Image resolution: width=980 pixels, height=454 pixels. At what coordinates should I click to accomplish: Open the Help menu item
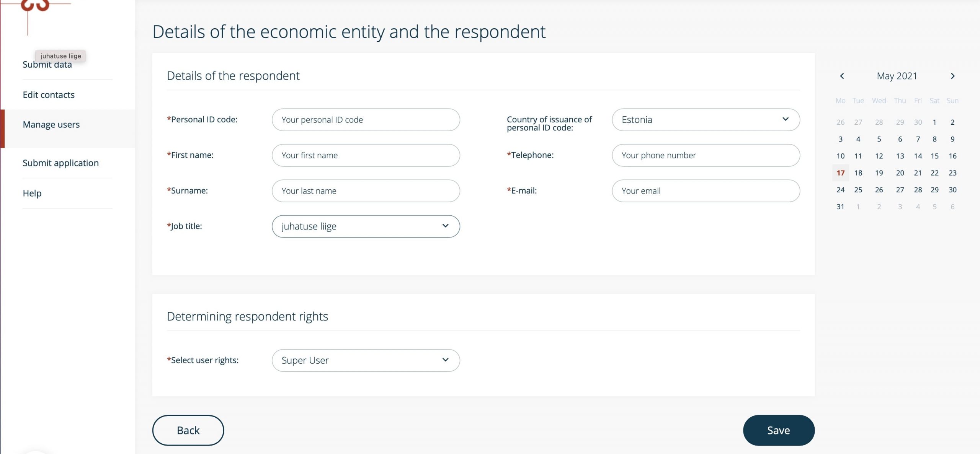tap(32, 193)
